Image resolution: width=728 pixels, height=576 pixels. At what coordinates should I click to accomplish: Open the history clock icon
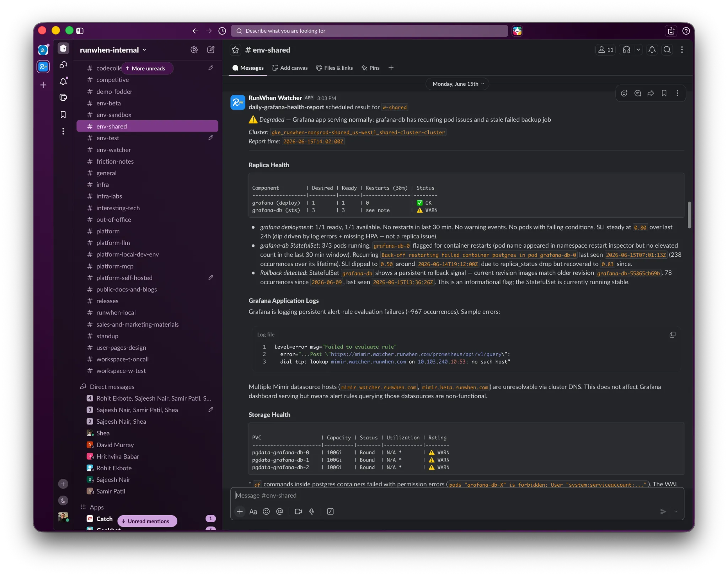[x=222, y=31]
